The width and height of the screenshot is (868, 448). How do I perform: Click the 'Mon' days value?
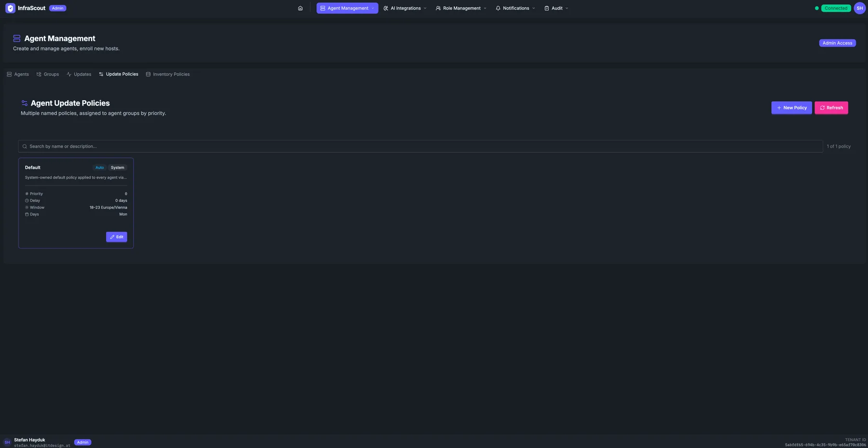click(x=123, y=214)
